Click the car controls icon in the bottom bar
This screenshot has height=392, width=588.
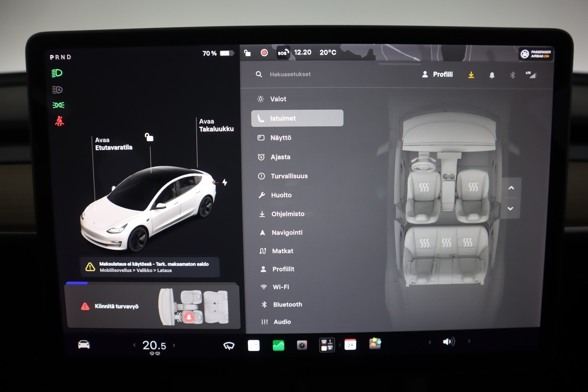[x=83, y=345]
